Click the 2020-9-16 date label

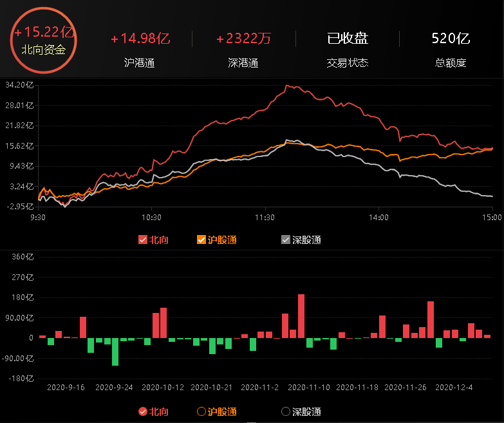point(66,388)
